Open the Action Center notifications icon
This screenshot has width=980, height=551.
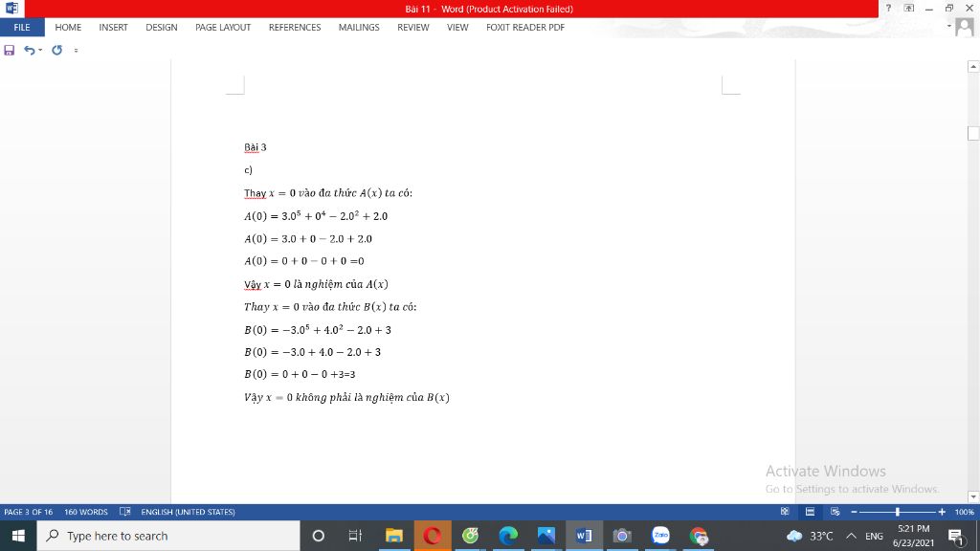pyautogui.click(x=956, y=536)
